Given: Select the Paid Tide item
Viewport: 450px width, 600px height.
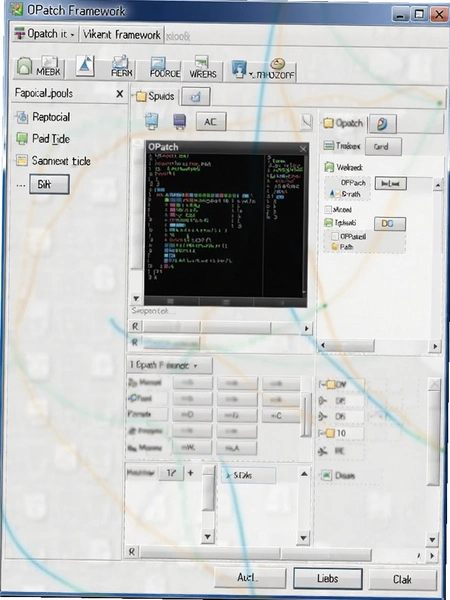Looking at the screenshot, I should pos(43,139).
